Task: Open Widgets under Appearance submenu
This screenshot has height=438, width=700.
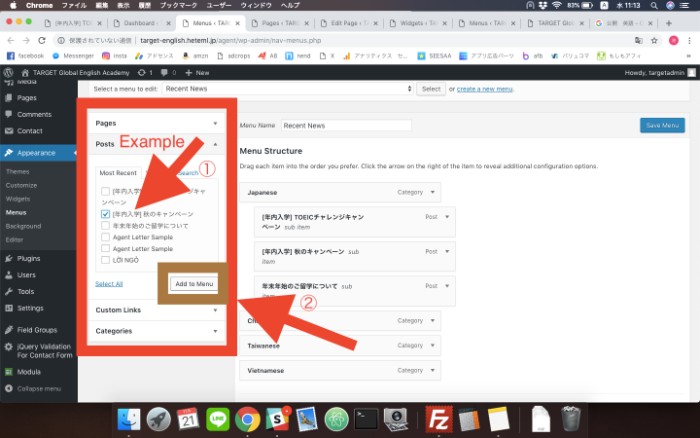Action: [18, 199]
